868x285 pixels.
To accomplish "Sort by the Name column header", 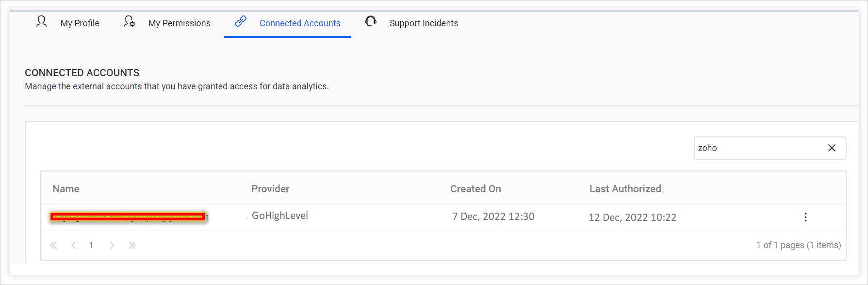I will tap(66, 188).
